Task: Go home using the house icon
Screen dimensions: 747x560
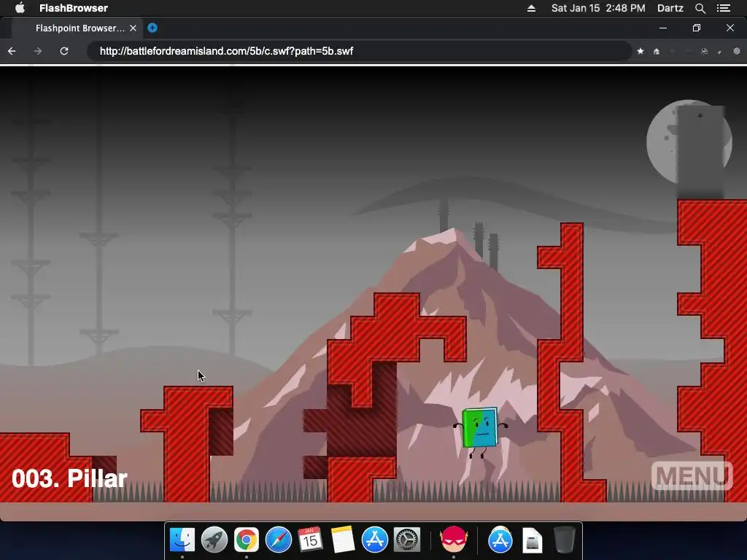Action: click(x=657, y=51)
